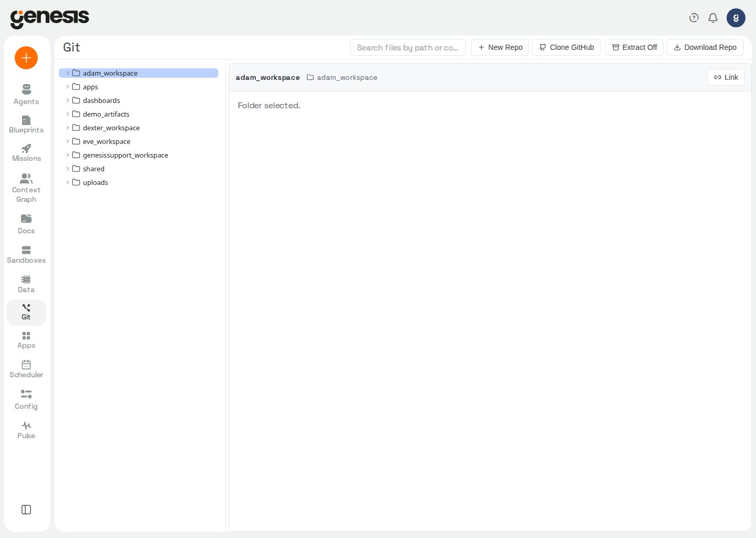Expand the shared folder chevron

coord(68,169)
